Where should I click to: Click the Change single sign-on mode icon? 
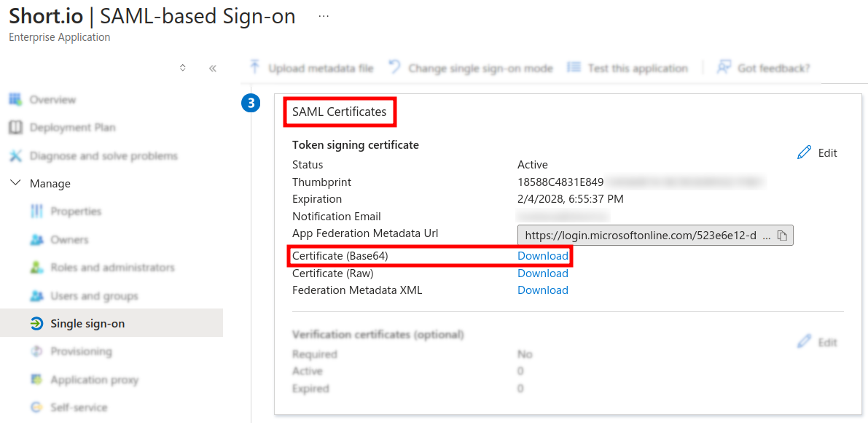[394, 68]
